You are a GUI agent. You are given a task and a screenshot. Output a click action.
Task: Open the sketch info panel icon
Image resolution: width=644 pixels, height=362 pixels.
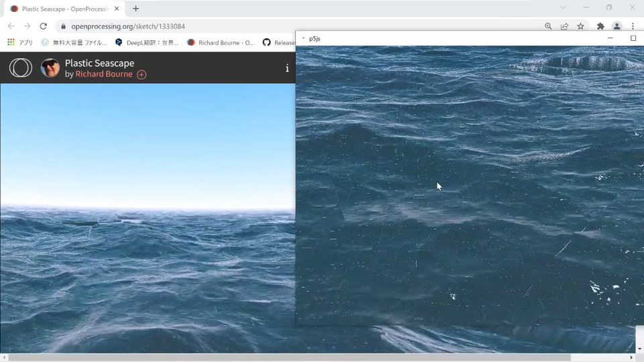(287, 68)
